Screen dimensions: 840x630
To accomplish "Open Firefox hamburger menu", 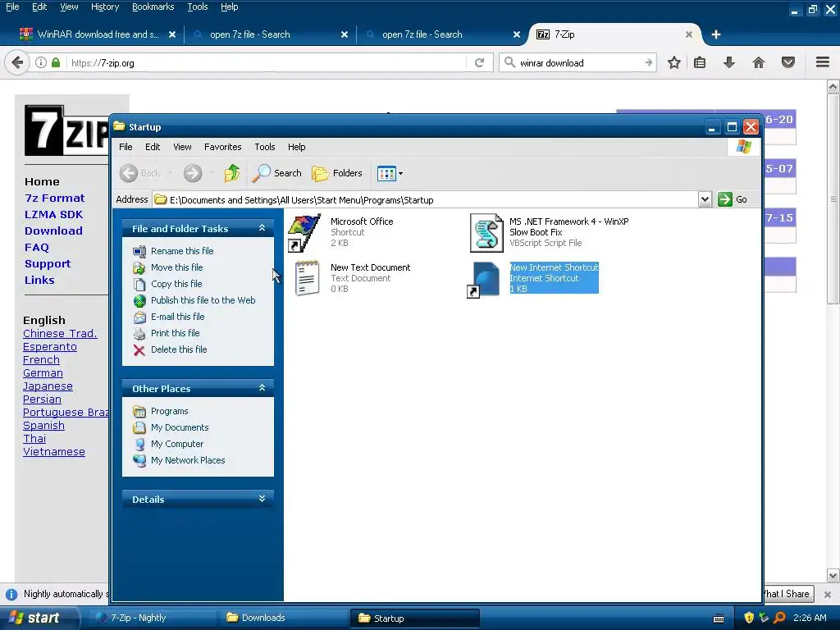I will [823, 62].
